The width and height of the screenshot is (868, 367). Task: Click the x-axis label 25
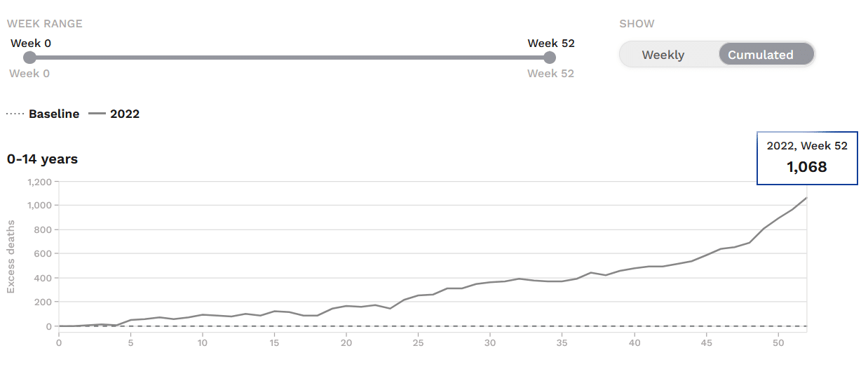tap(418, 343)
